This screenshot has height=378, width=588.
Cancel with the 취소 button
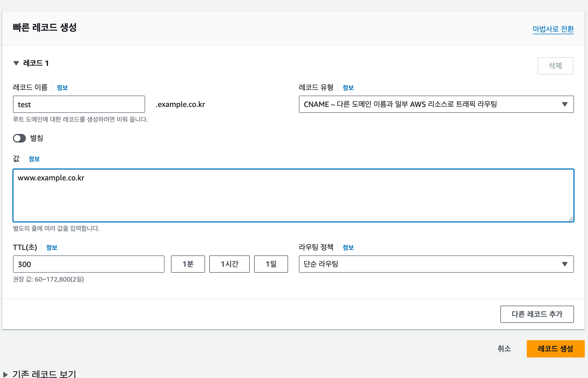point(504,349)
